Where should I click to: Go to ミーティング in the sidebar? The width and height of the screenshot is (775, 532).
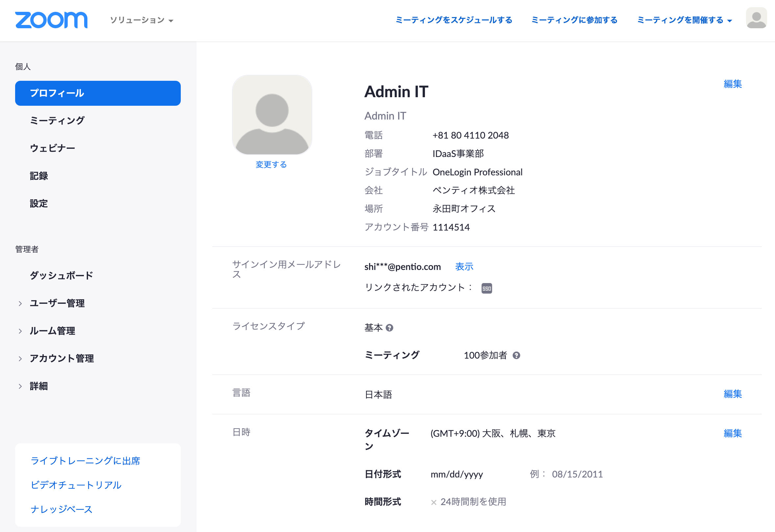[57, 121]
